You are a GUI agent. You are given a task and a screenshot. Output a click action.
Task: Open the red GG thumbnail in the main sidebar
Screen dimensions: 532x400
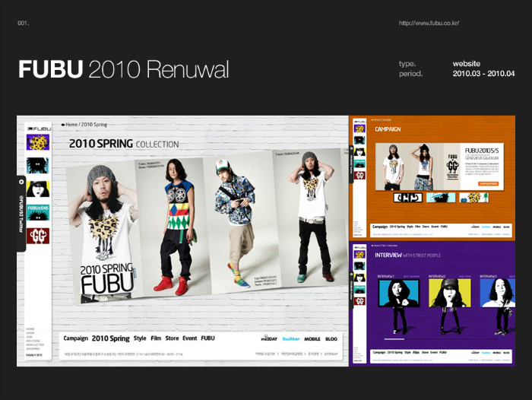tap(38, 236)
